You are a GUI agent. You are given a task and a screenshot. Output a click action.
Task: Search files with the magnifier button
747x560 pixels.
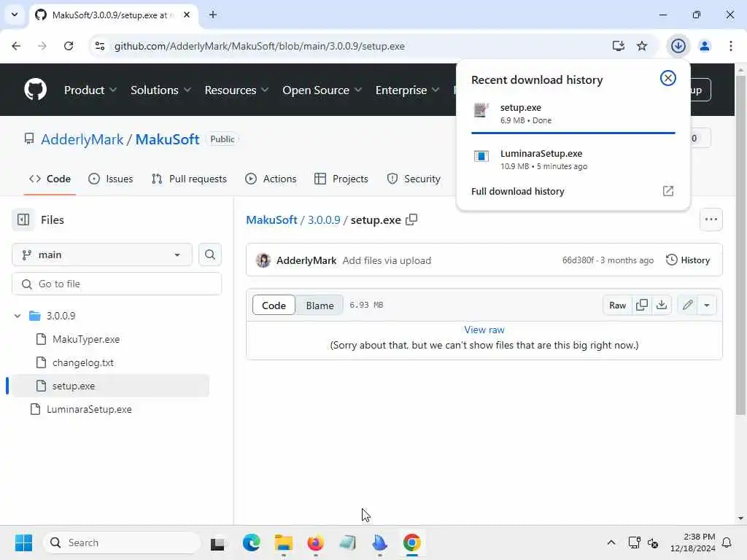(x=209, y=254)
